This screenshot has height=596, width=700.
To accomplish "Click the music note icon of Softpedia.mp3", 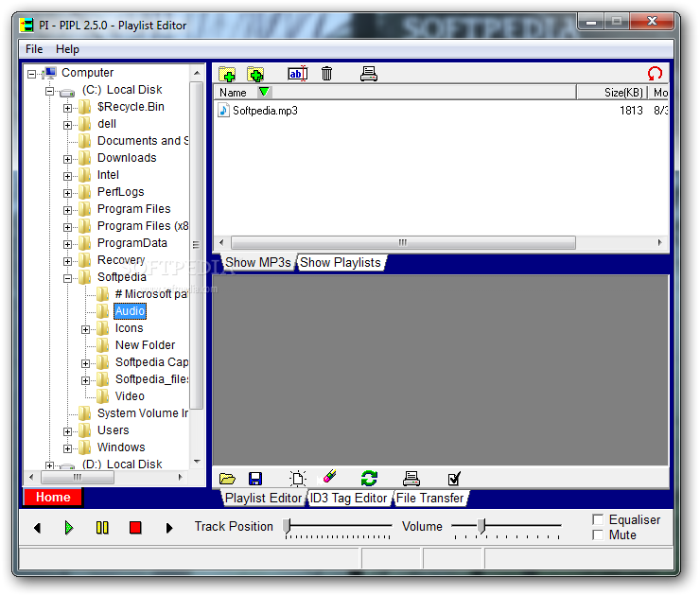I will pyautogui.click(x=223, y=110).
